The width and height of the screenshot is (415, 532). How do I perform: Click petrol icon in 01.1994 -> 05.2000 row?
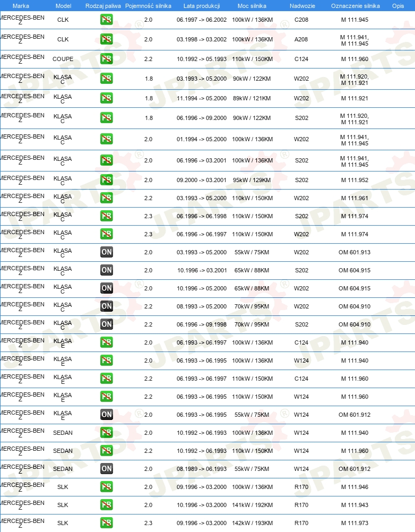pyautogui.click(x=107, y=139)
